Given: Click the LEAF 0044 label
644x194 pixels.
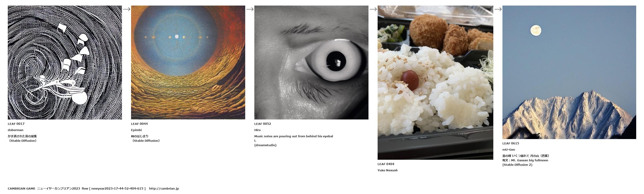Looking at the screenshot, I should (x=139, y=124).
